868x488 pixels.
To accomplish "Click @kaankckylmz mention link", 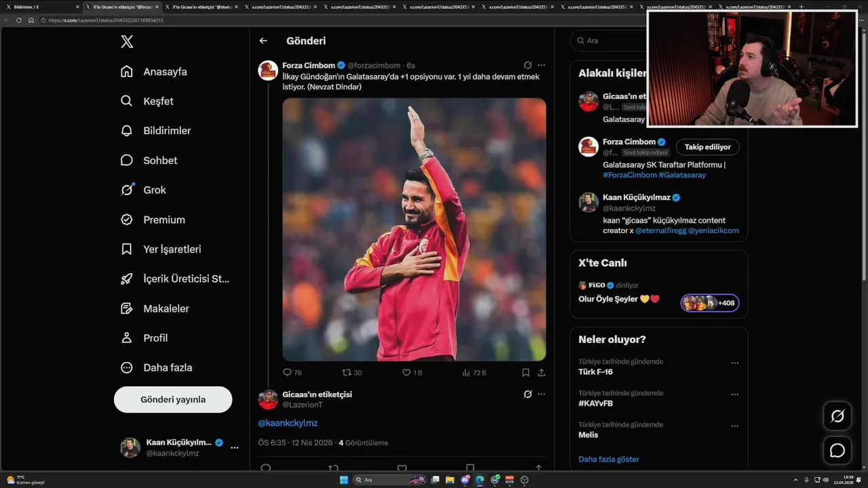I will tap(288, 423).
